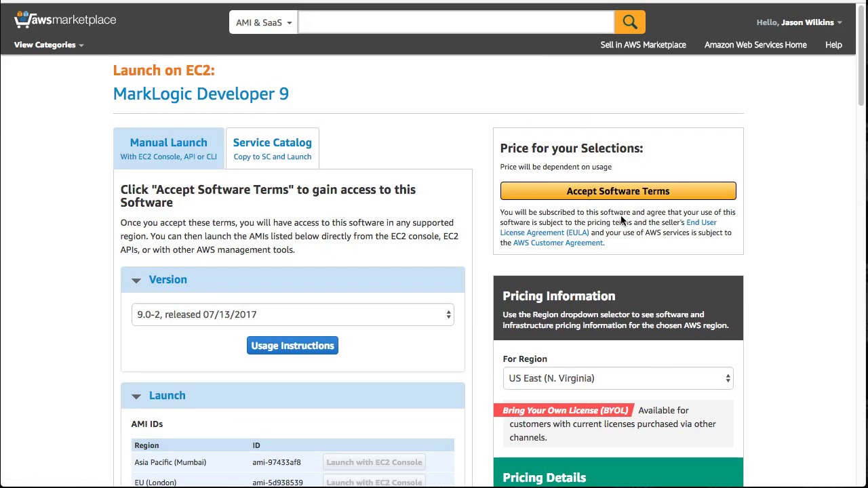Click the orange search magnifier button
Screen dimensions: 868x488
coord(630,22)
